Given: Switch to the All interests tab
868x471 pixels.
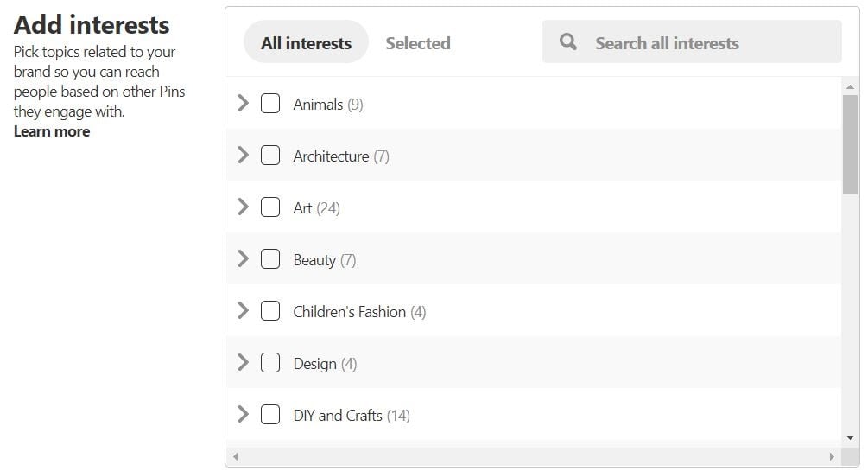Looking at the screenshot, I should pos(306,42).
